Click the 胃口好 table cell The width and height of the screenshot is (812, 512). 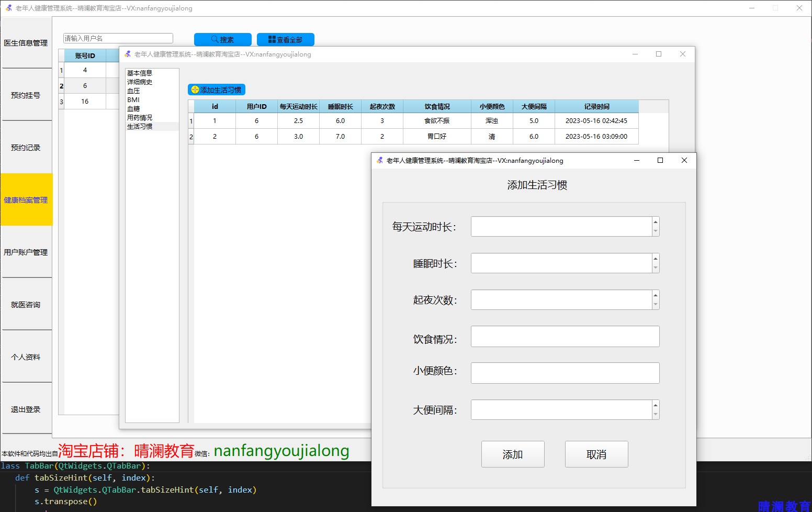click(x=437, y=137)
